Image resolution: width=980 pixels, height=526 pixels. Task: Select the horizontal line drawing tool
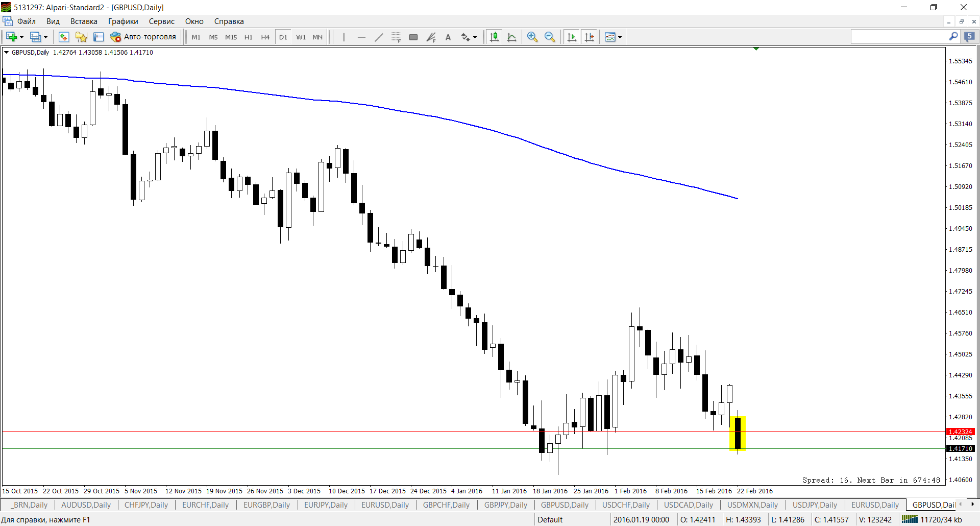361,37
